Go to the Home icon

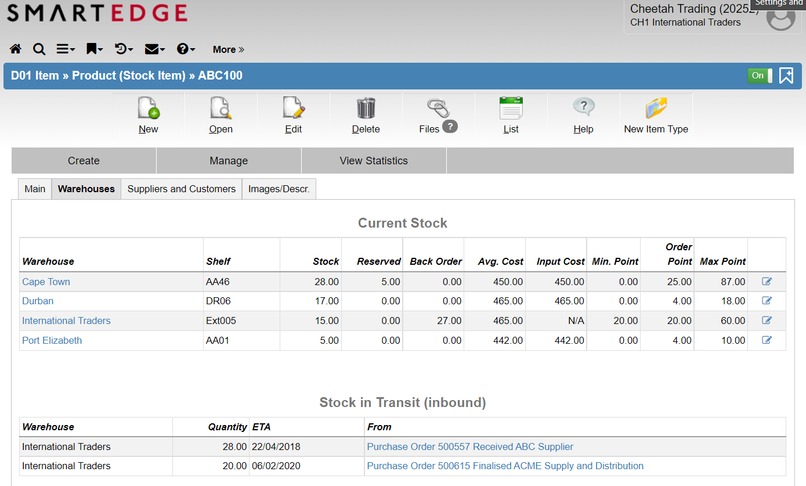(15, 49)
